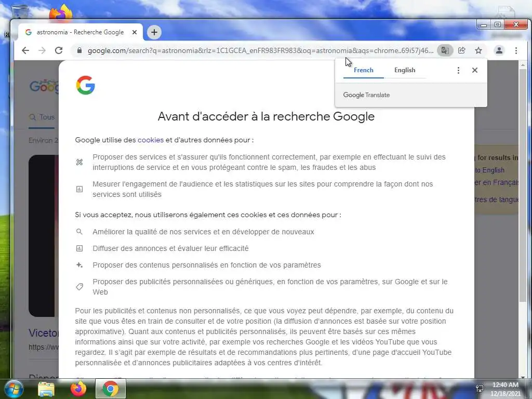Select the English tab in translate popup
The image size is (532, 399).
pyautogui.click(x=405, y=70)
